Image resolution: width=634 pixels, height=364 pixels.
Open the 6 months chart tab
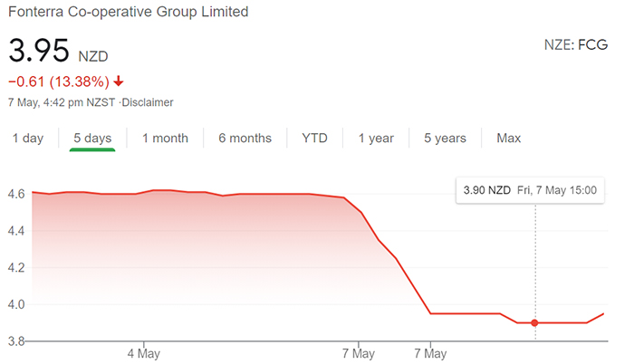pos(245,139)
